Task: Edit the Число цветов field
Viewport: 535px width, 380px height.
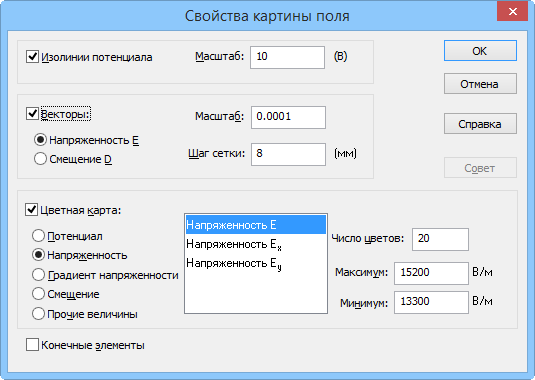Action: point(440,239)
